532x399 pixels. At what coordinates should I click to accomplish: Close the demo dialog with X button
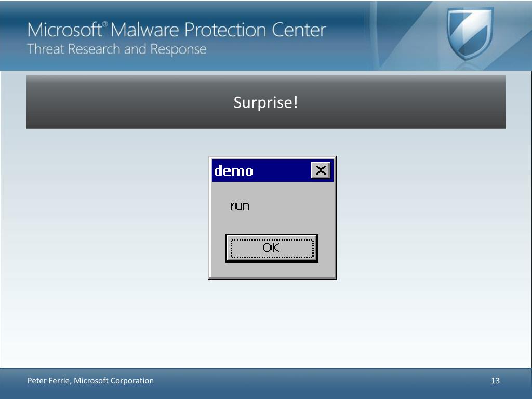coord(321,170)
